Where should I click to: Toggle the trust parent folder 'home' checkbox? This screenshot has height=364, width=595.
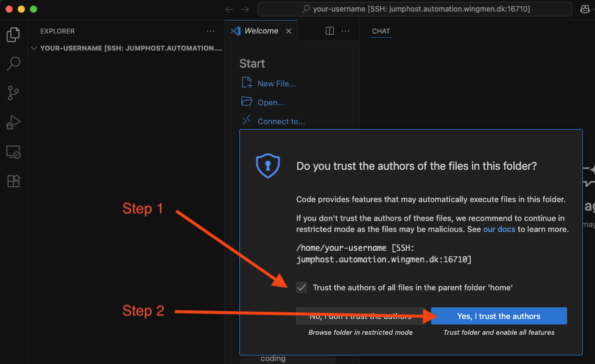(x=301, y=287)
